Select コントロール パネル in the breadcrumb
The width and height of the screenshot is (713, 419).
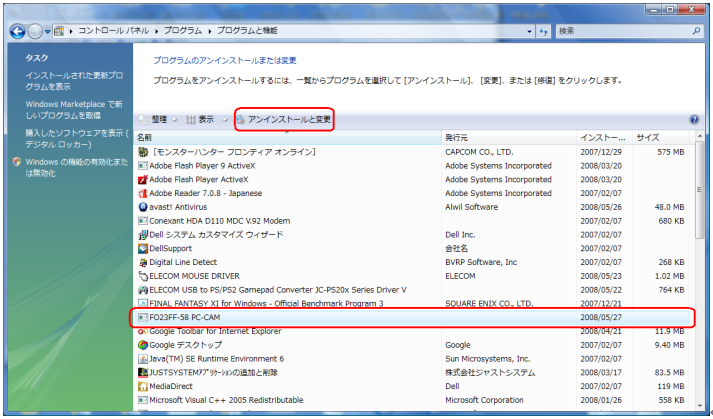[x=113, y=31]
